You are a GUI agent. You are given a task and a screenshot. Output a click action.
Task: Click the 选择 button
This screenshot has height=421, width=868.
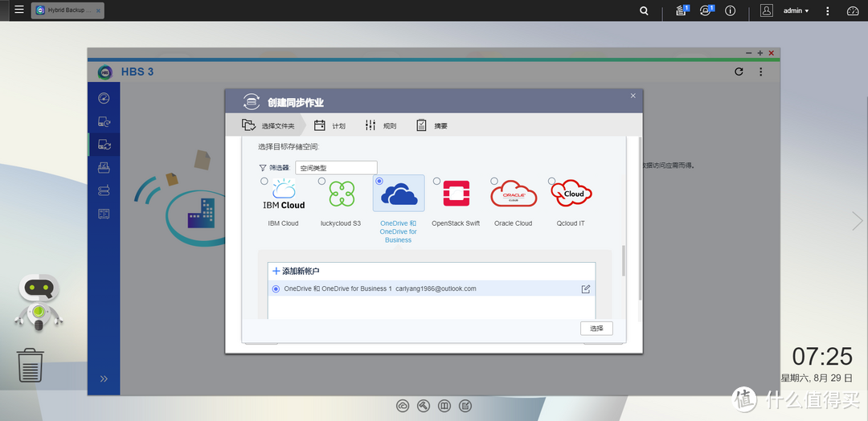596,328
